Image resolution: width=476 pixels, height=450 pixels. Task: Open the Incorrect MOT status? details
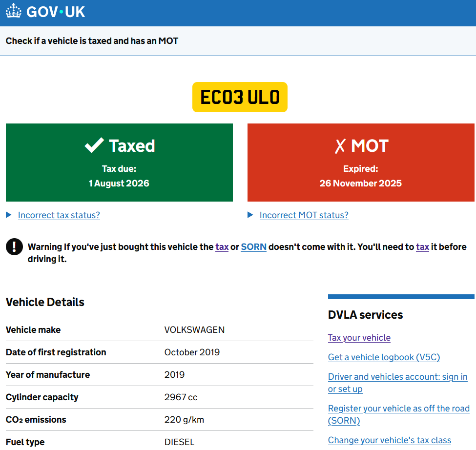click(x=304, y=215)
